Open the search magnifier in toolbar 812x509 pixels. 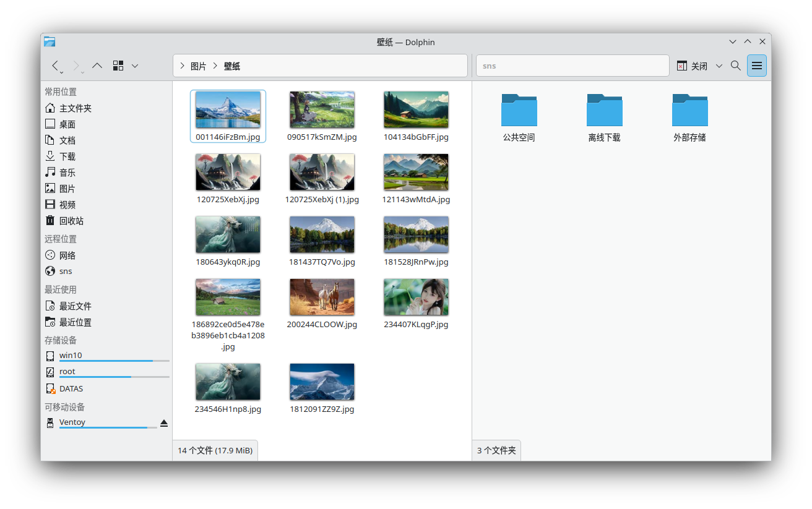click(736, 66)
